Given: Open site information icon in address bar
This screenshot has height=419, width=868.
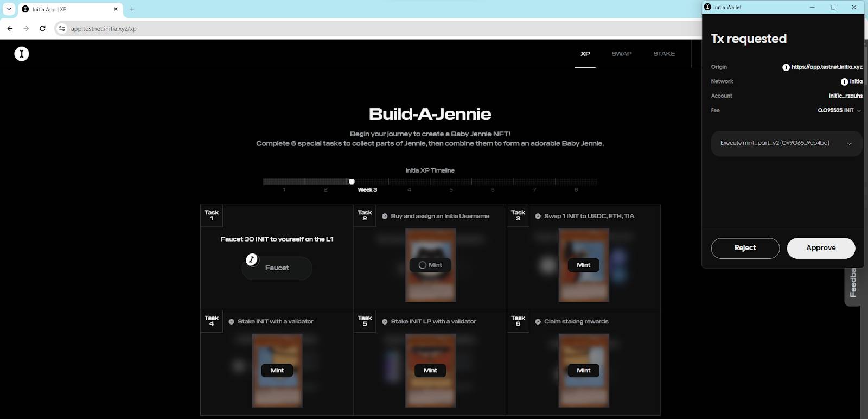Looking at the screenshot, I should tap(62, 28).
